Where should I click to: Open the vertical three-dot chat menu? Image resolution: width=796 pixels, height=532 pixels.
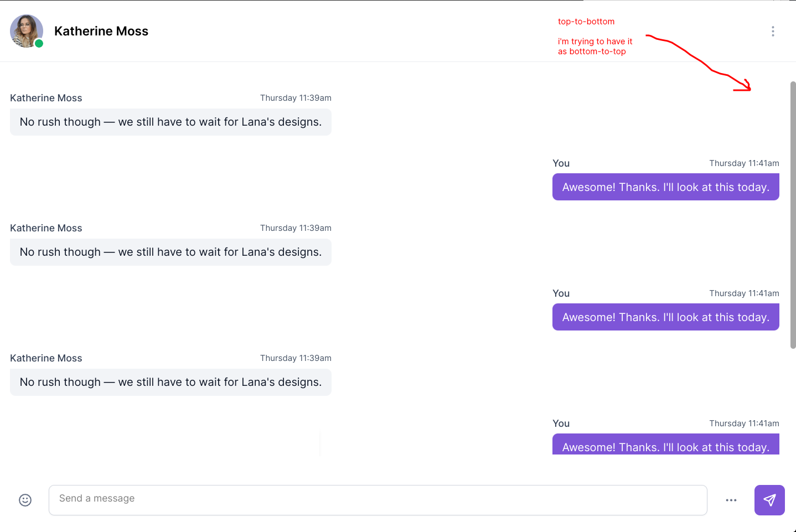click(x=773, y=32)
